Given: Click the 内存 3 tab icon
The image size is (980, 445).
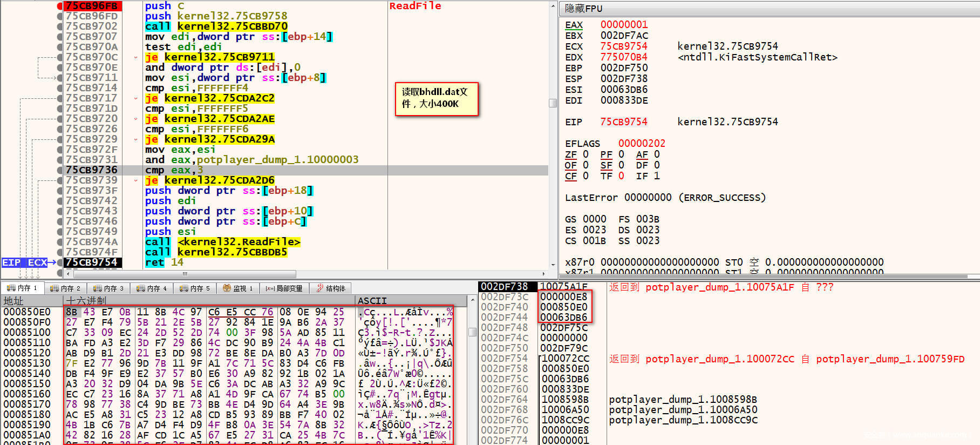Looking at the screenshot, I should (97, 288).
